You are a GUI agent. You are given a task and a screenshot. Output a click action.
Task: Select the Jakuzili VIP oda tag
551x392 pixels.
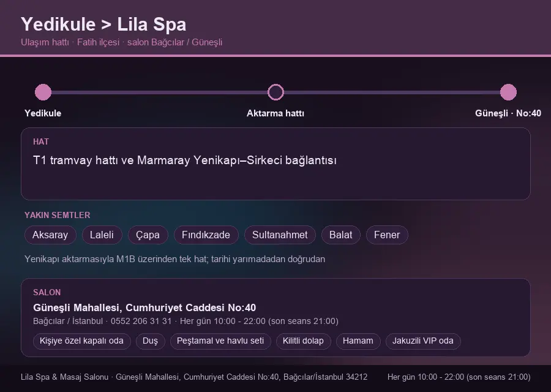click(x=423, y=341)
